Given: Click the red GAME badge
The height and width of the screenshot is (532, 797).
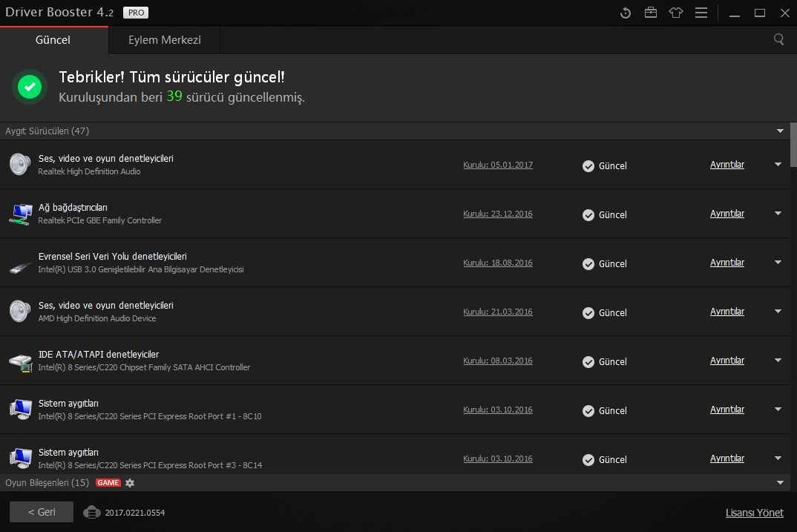Looking at the screenshot, I should [x=108, y=483].
